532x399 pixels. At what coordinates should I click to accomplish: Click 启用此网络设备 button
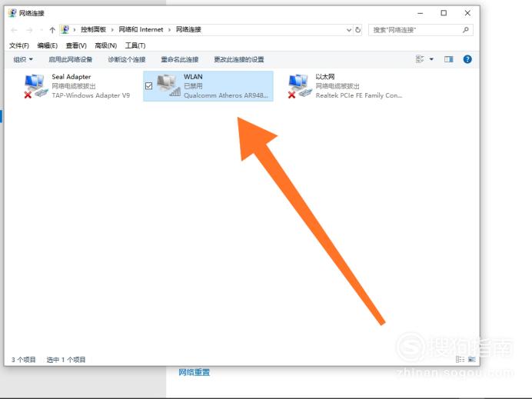(70, 59)
